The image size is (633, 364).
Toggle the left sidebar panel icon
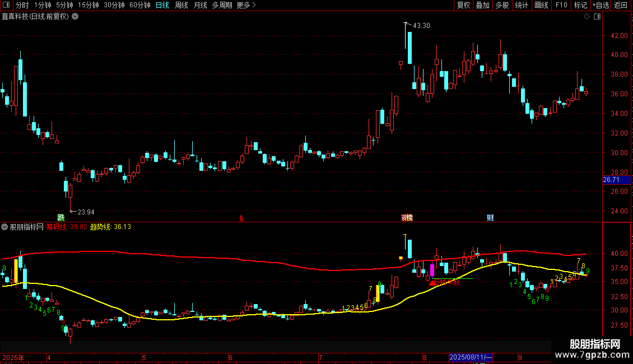6,5
